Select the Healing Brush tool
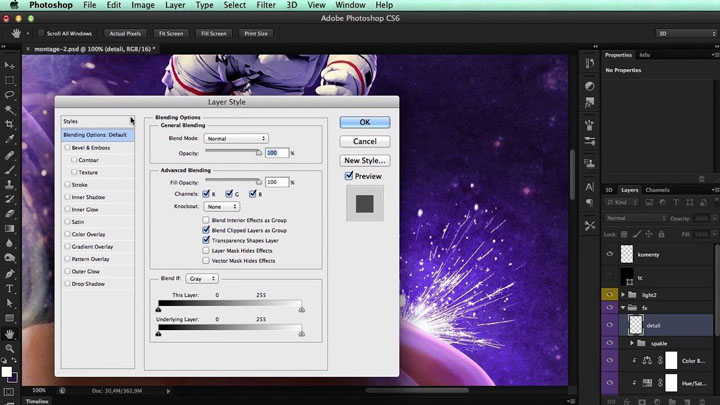This screenshot has width=720, height=405. coord(9,155)
